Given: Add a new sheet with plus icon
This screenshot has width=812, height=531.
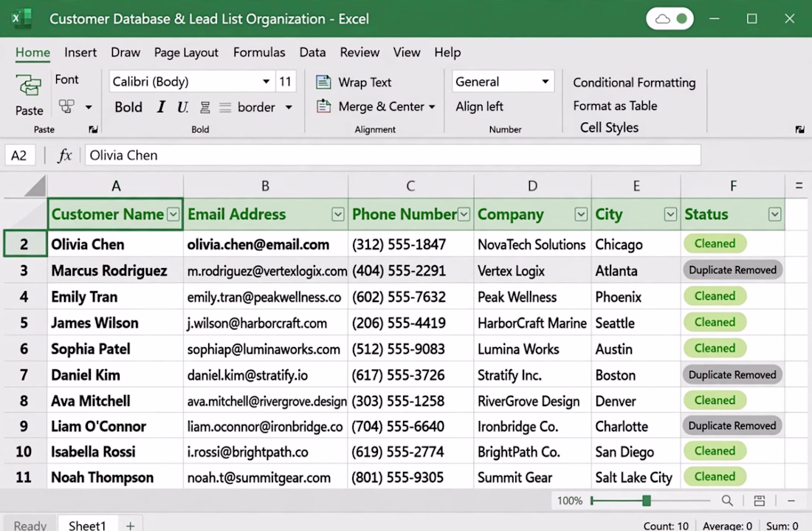Looking at the screenshot, I should 130,525.
